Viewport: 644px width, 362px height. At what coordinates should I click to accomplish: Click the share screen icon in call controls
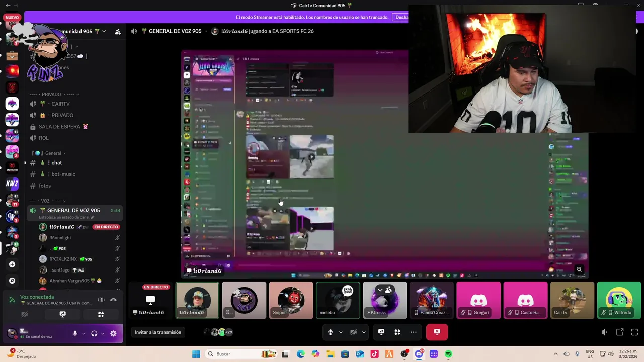(x=381, y=332)
